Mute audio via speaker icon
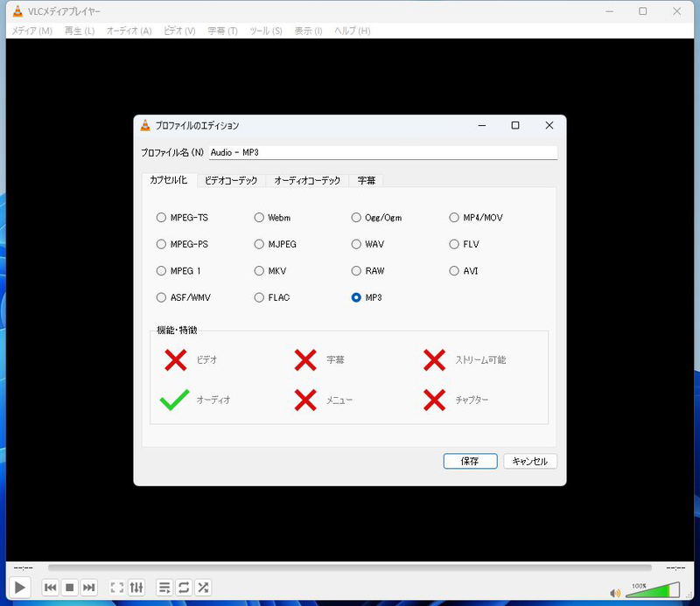The width and height of the screenshot is (700, 606). 615,593
